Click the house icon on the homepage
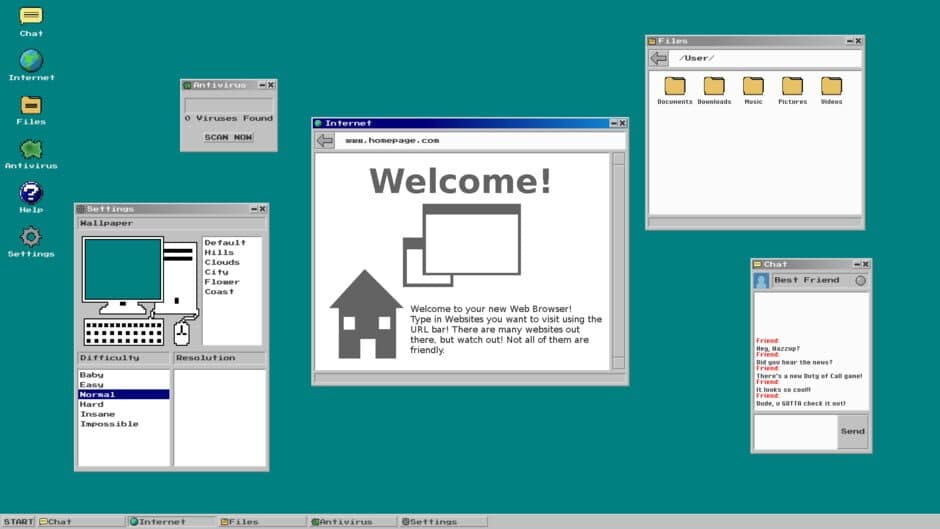Screen dimensions: 940x529 click(366, 314)
